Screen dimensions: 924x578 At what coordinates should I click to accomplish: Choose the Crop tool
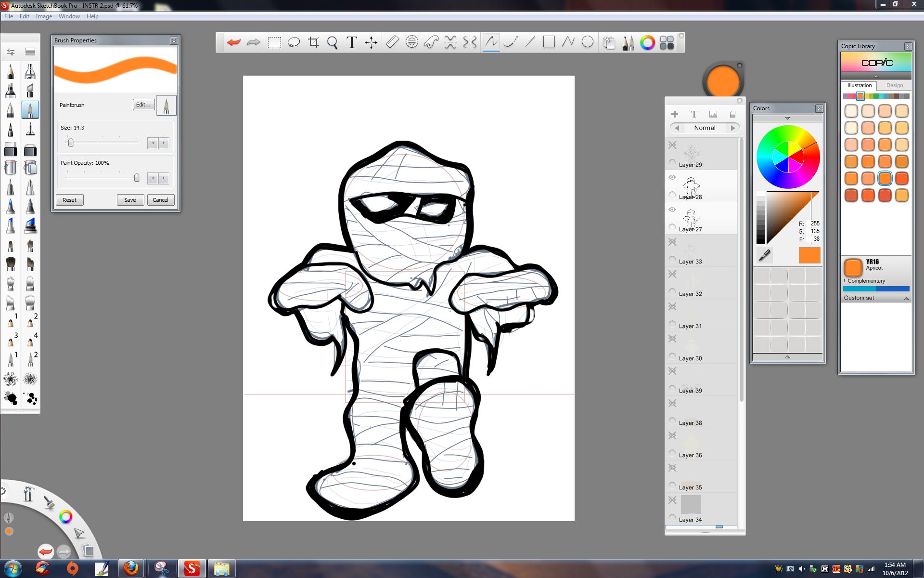[313, 42]
